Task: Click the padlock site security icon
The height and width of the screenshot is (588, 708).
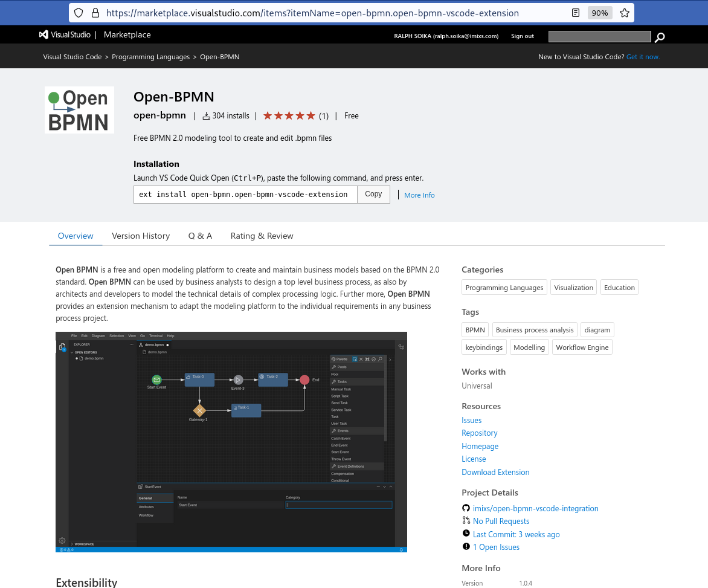Action: 95,13
